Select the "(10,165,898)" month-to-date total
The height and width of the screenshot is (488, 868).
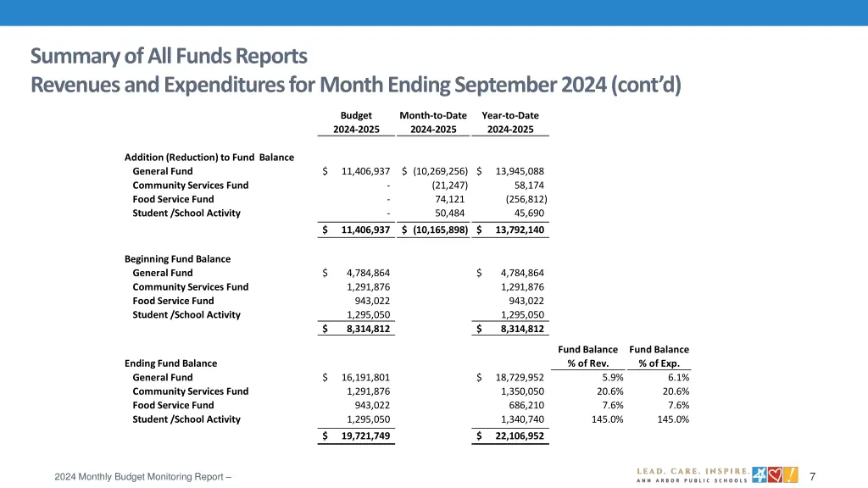click(x=440, y=230)
